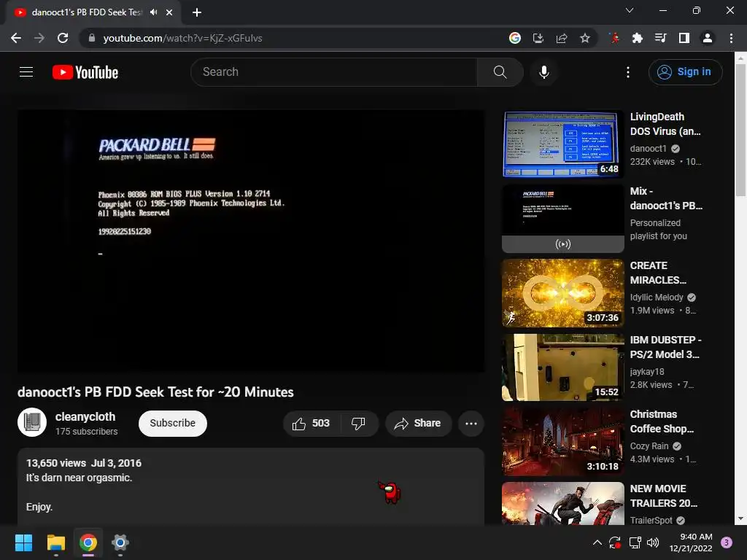Screen dimensions: 747x560
Task: Open Mix danooct1's PB playlist thumbnail
Action: 562,219
